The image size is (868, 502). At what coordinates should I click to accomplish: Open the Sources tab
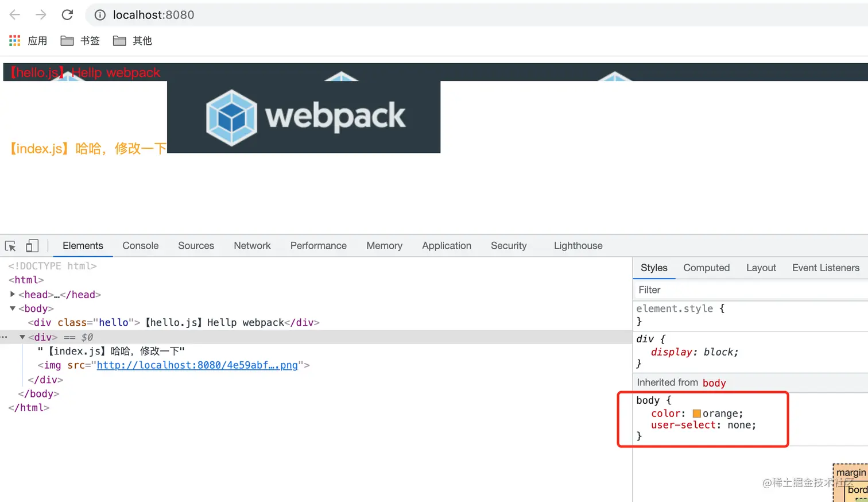tap(196, 246)
